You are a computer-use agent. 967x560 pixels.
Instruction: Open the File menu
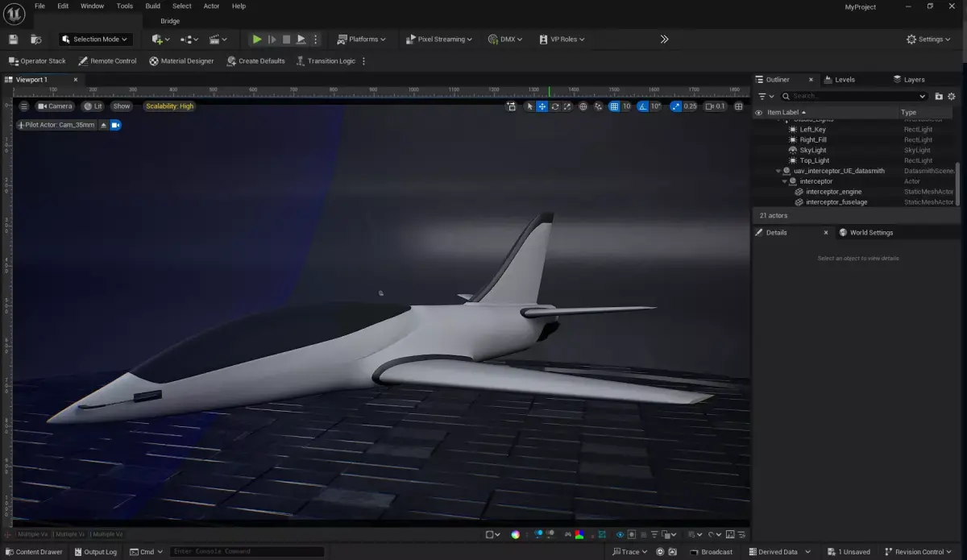[39, 6]
